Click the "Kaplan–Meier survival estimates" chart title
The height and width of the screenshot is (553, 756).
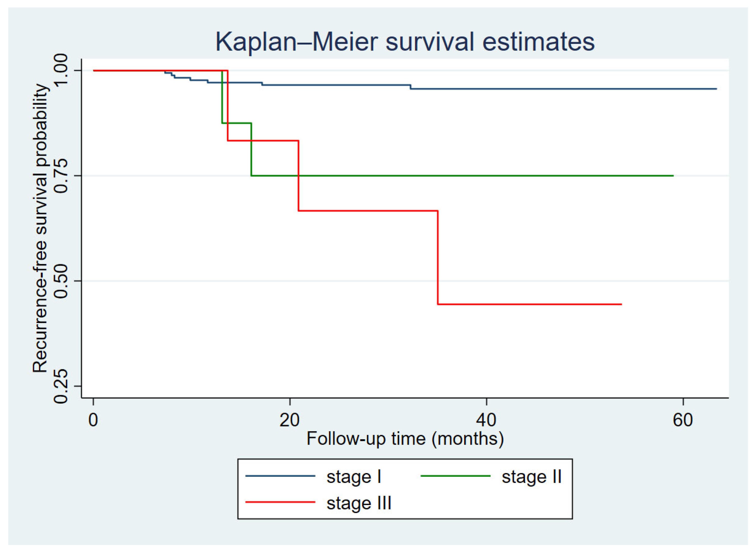(405, 42)
